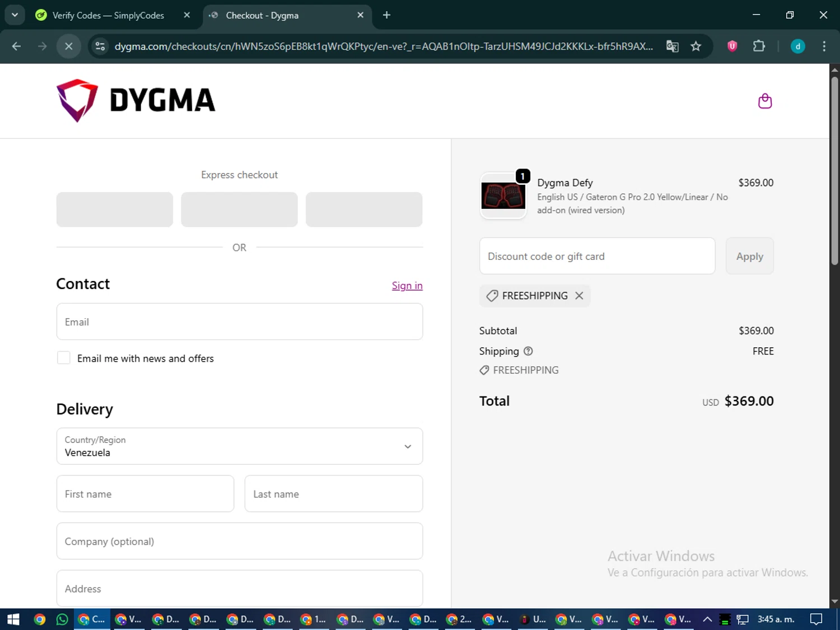View site information icon in the address bar
Image resolution: width=840 pixels, height=630 pixels.
click(x=100, y=46)
